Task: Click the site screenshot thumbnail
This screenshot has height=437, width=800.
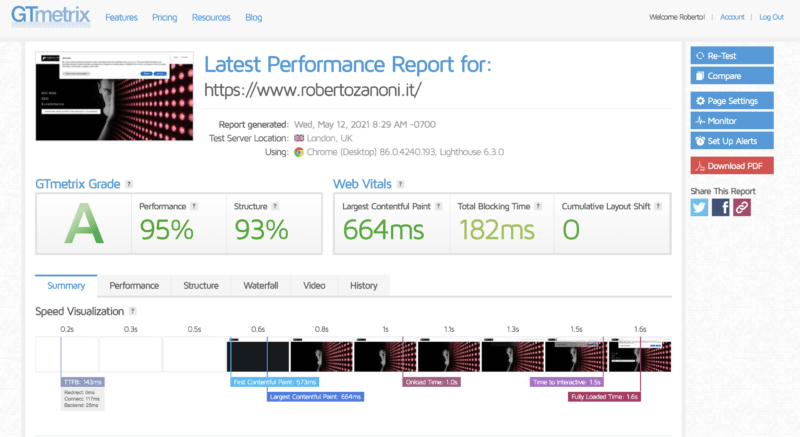Action: (x=114, y=96)
